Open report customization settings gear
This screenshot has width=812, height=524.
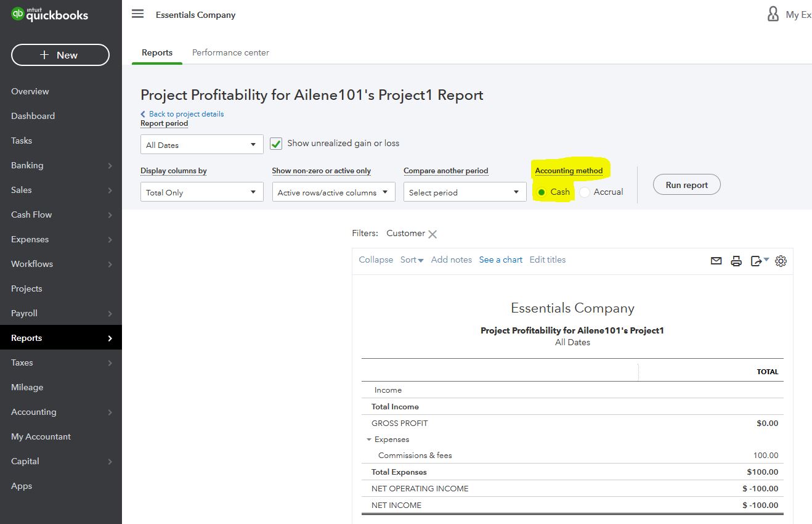pos(780,261)
